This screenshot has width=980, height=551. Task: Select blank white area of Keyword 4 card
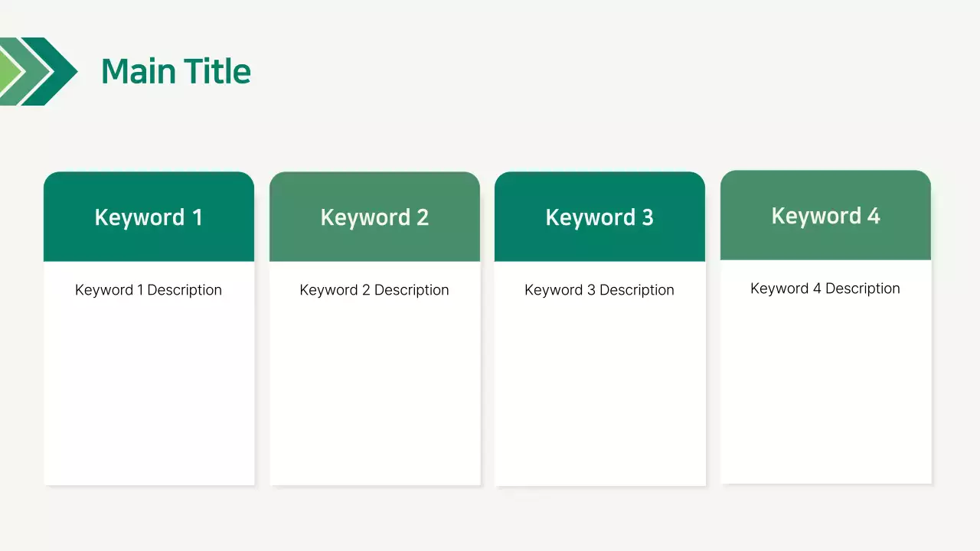[825, 390]
